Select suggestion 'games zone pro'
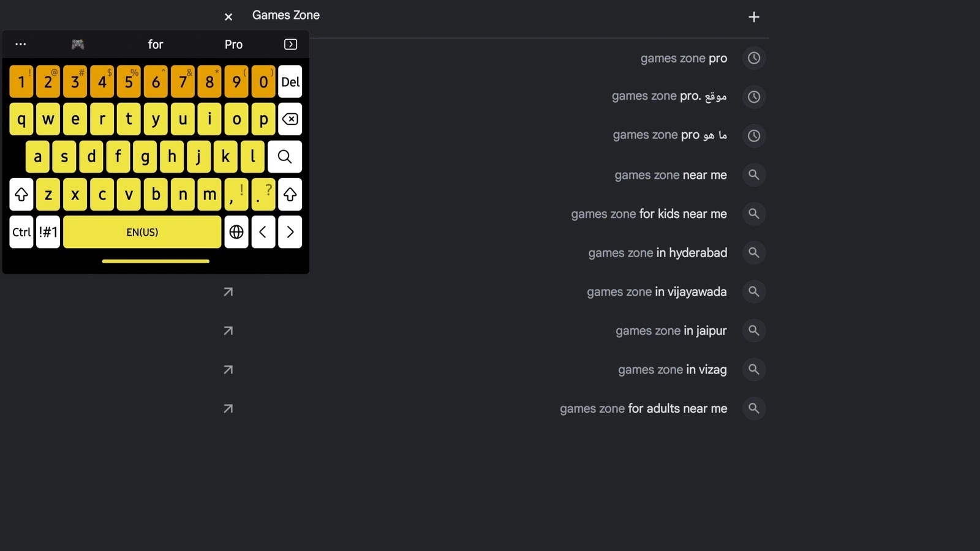Viewport: 980px width, 551px height. (684, 58)
